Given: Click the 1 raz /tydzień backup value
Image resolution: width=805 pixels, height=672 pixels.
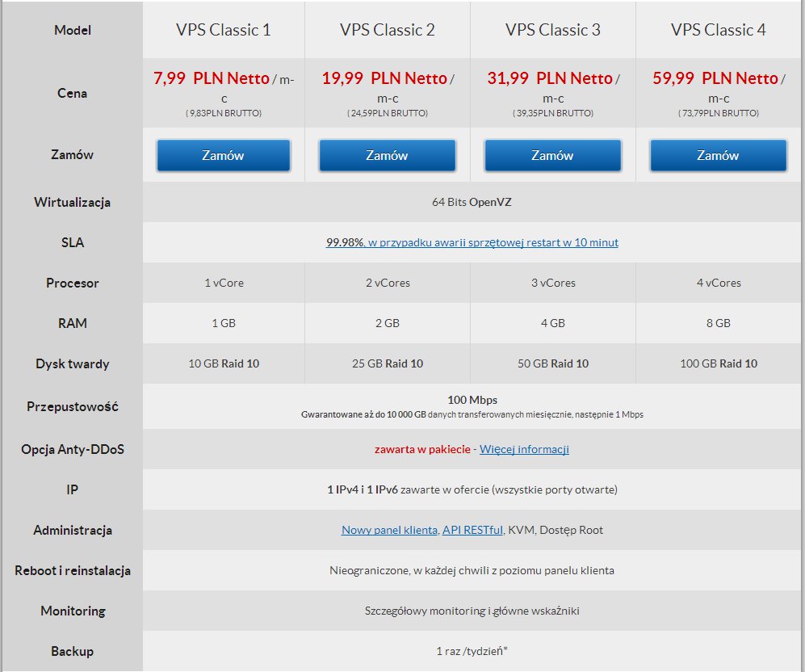Looking at the screenshot, I should point(472,651).
